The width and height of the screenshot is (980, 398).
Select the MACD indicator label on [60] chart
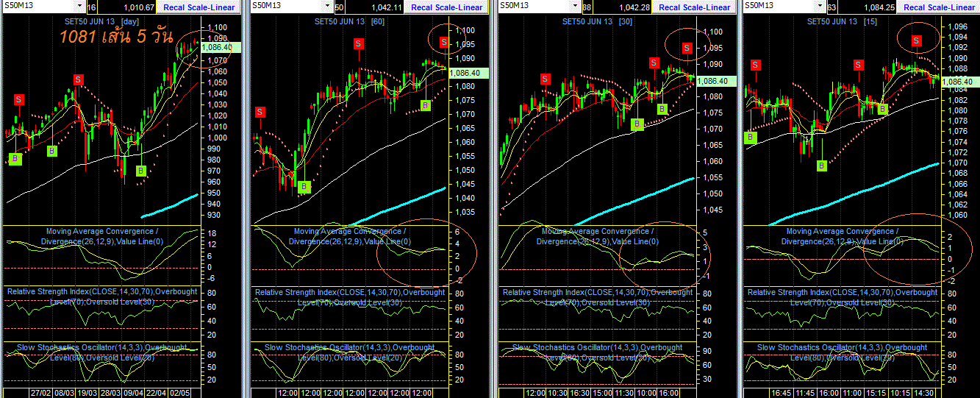350,236
